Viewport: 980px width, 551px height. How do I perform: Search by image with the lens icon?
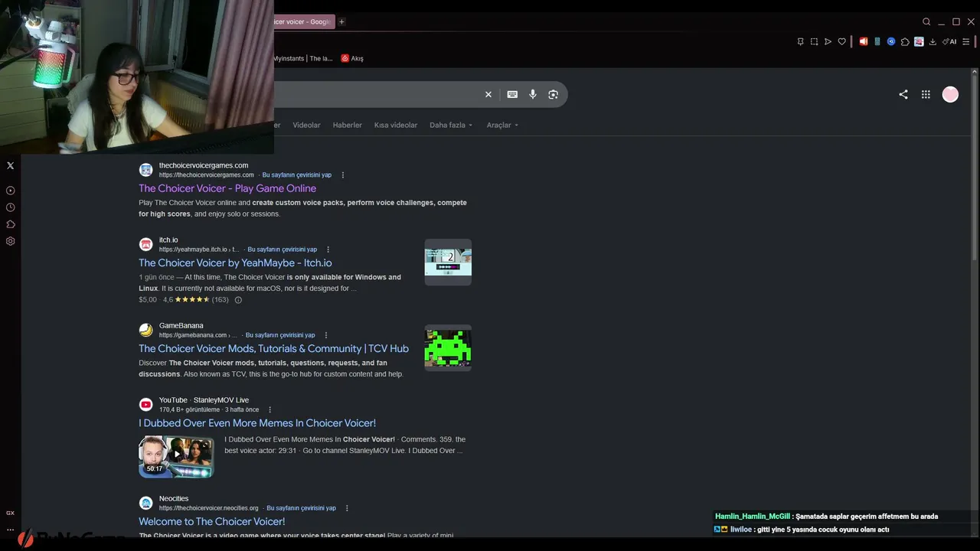pyautogui.click(x=553, y=94)
